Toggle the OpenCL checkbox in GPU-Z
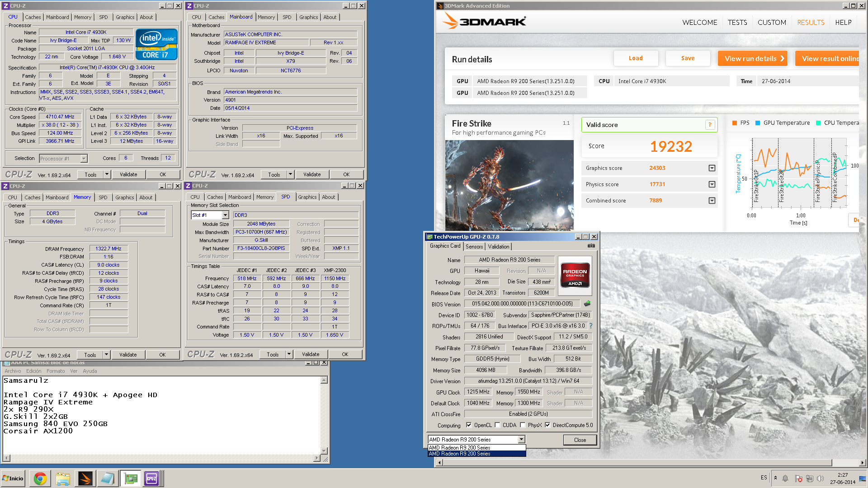 469,425
